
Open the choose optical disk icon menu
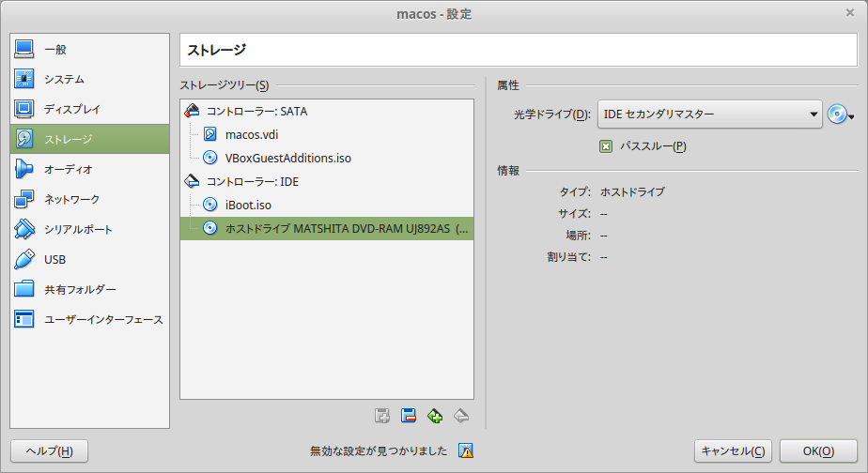coord(841,114)
